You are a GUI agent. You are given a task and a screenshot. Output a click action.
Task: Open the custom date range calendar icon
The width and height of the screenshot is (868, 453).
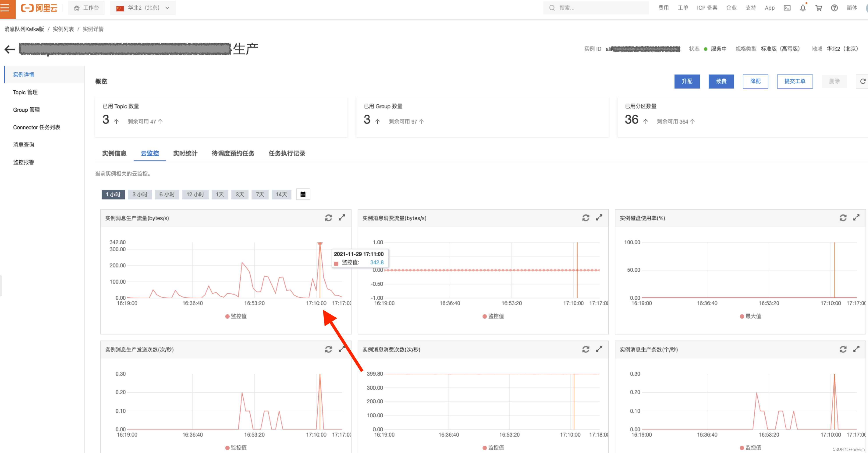[303, 194]
